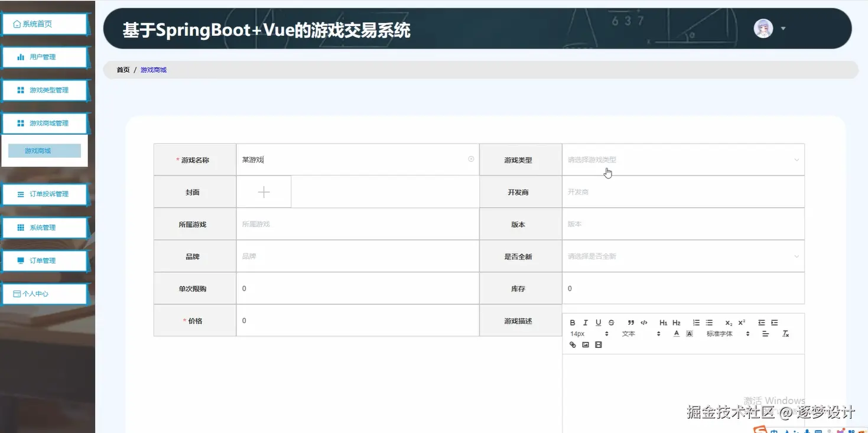Open the 标准字体 font family dropdown
The height and width of the screenshot is (433, 868).
coord(728,334)
